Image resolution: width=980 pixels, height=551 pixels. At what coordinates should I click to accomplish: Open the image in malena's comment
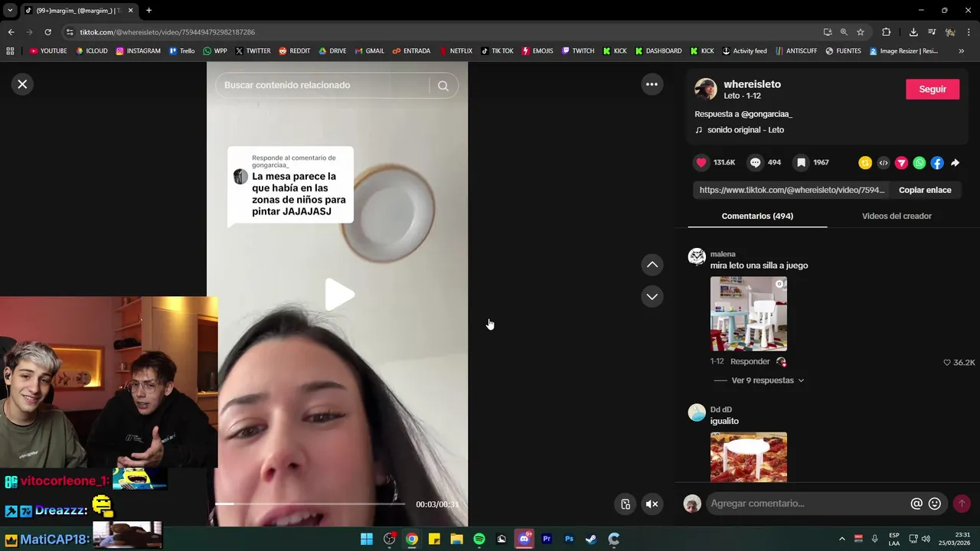pyautogui.click(x=749, y=314)
